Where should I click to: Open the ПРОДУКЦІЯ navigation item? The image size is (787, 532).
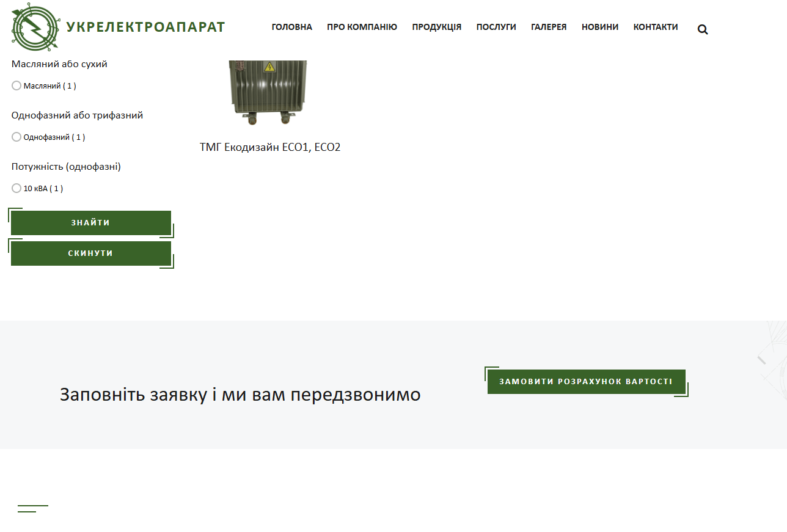click(437, 27)
